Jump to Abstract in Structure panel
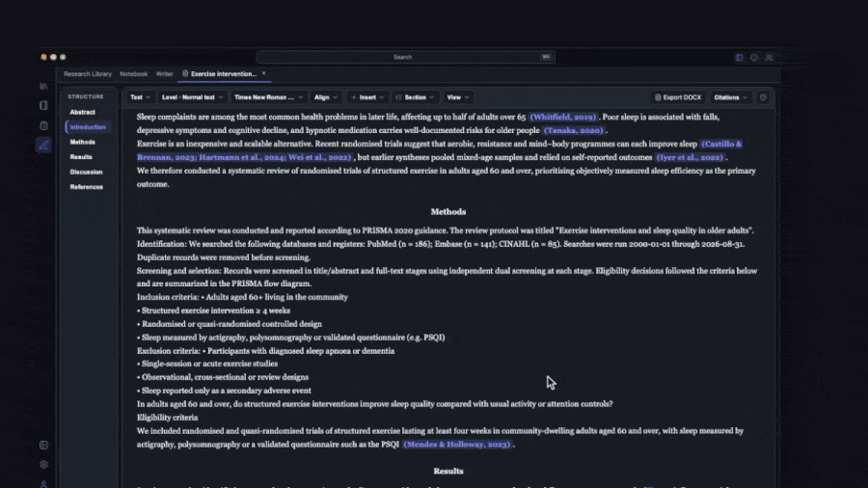Screen dimensions: 868x488 [83, 112]
